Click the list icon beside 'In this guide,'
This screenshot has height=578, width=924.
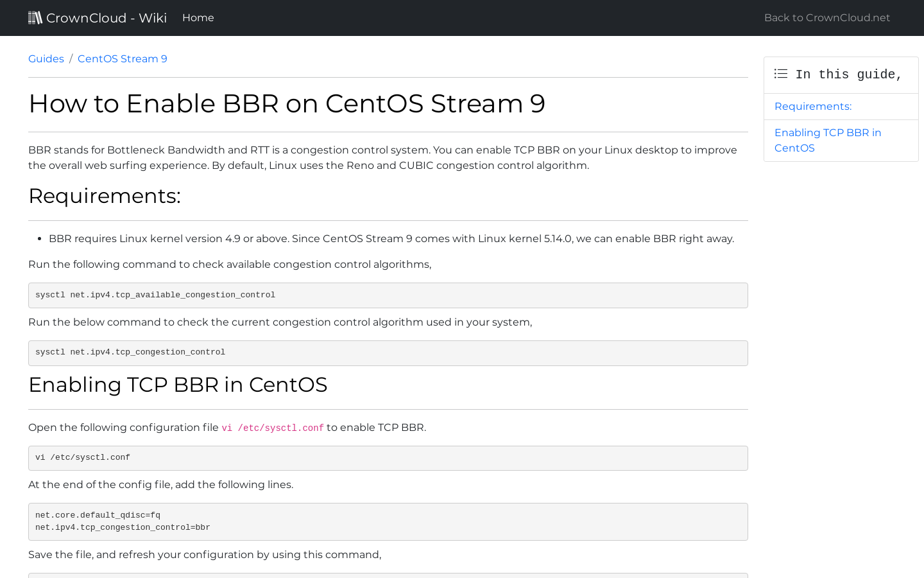[x=781, y=74]
